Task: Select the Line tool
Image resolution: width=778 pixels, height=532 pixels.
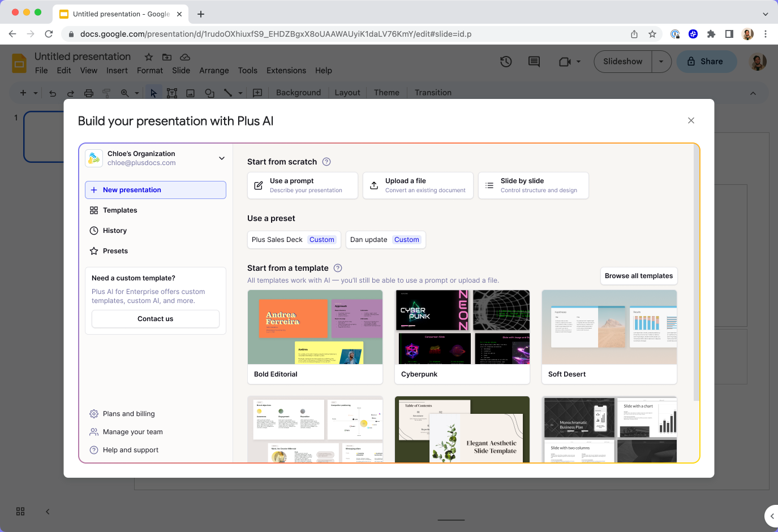Action: [x=228, y=93]
